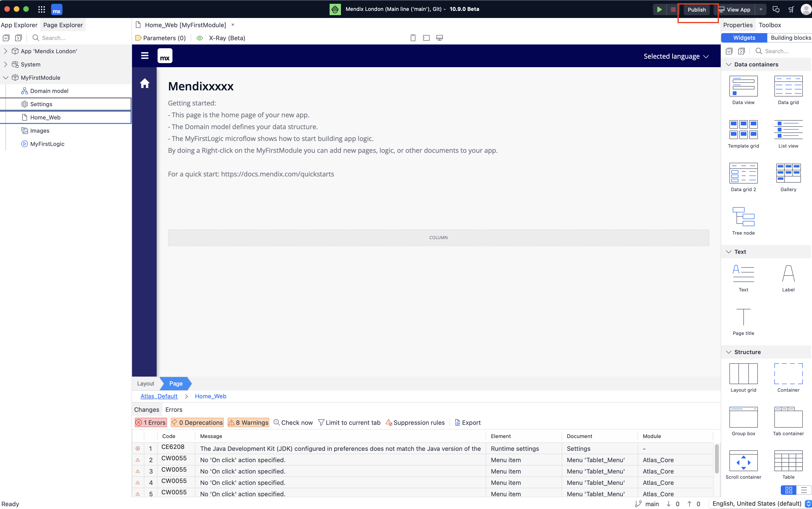Open the Selected language dropdown
The height and width of the screenshot is (509, 812).
[x=676, y=56]
